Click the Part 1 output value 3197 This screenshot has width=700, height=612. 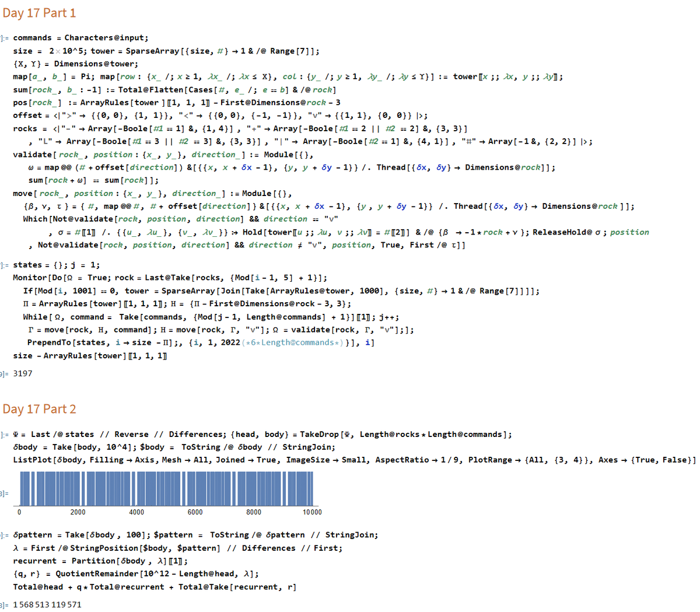[x=23, y=373]
